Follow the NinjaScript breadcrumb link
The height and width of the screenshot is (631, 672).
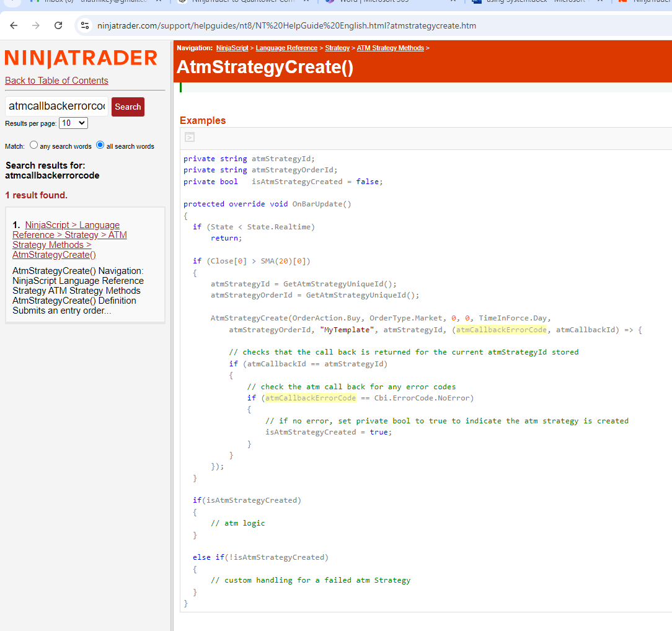pyautogui.click(x=232, y=48)
